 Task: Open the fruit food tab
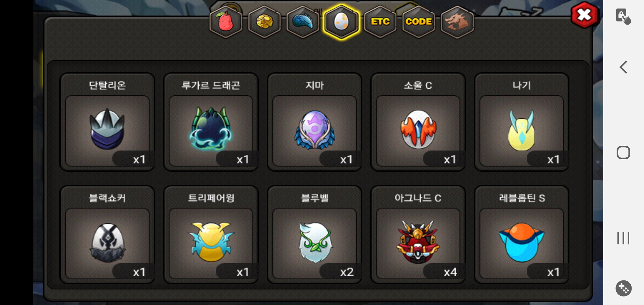226,22
